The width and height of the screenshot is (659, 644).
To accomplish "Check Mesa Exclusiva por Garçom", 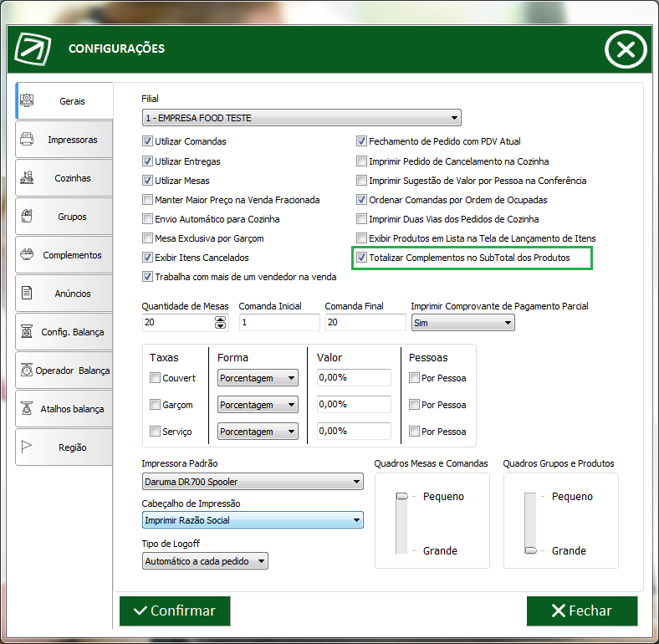I will point(147,238).
